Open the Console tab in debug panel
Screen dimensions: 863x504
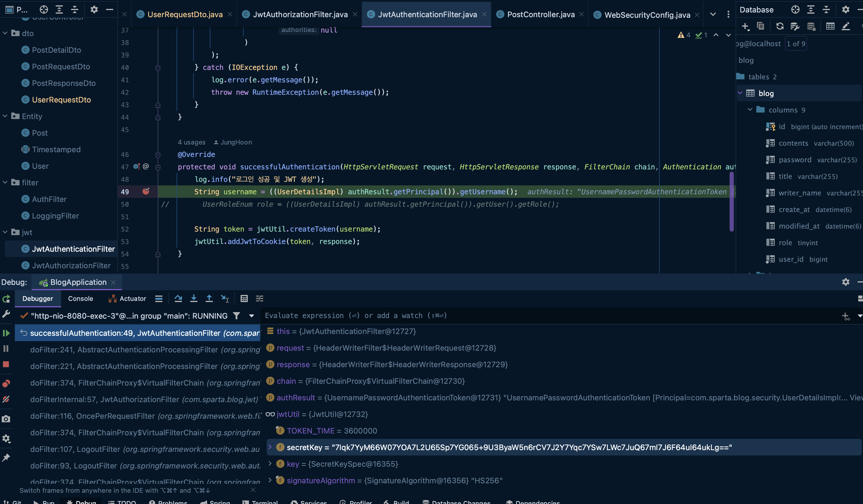(x=81, y=299)
